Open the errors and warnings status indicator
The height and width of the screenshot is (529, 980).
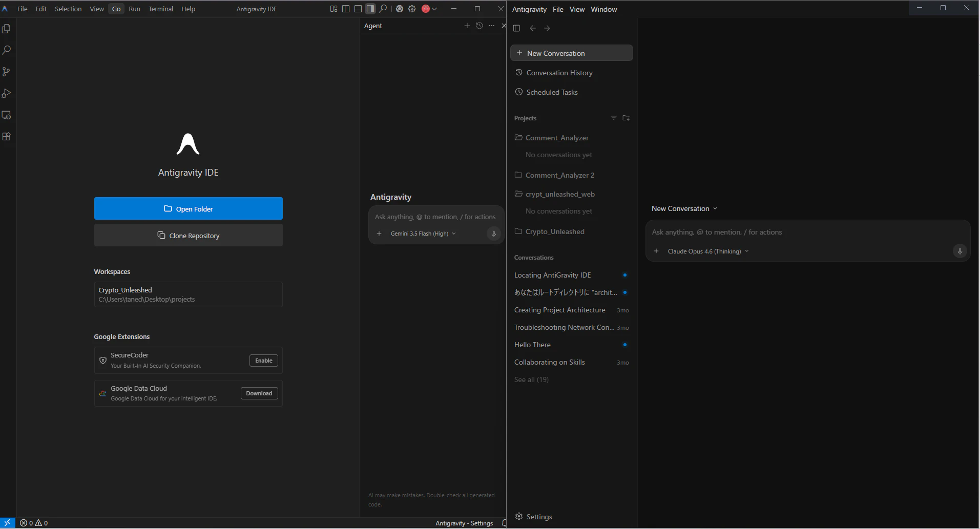(34, 523)
